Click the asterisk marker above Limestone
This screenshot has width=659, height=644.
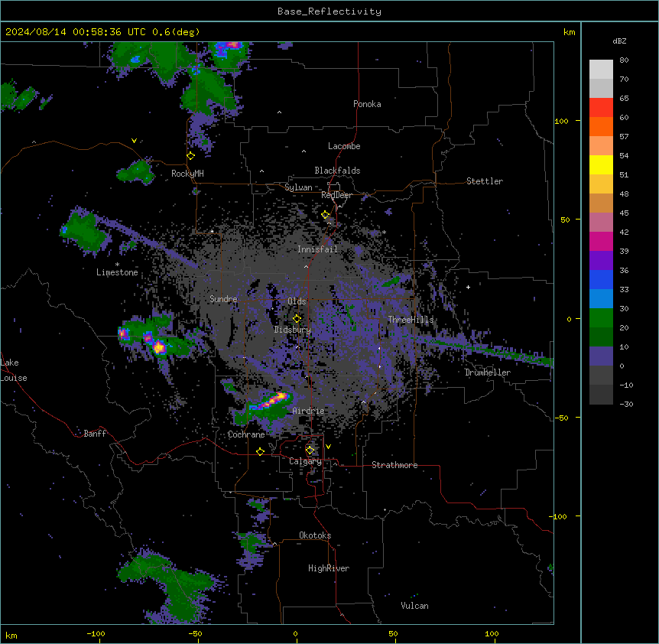tap(117, 265)
